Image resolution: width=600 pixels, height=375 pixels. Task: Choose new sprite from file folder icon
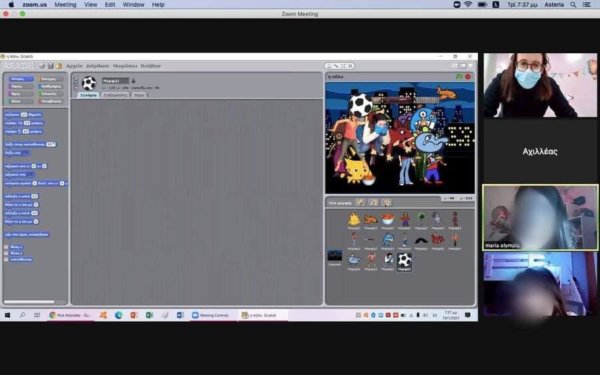pyautogui.click(x=373, y=202)
